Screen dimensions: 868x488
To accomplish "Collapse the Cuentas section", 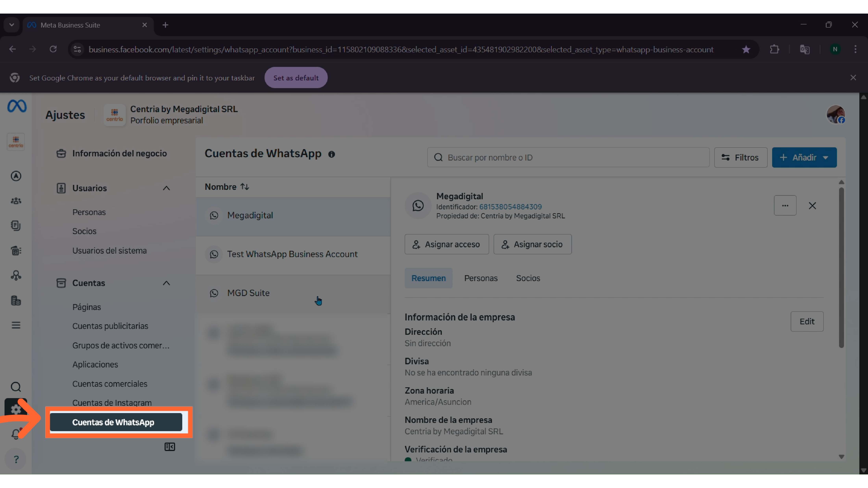I will [166, 283].
